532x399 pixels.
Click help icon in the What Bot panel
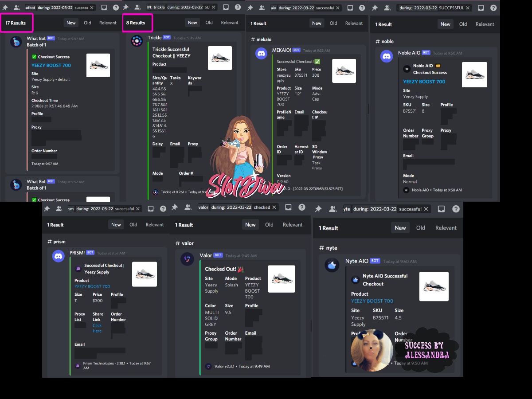(x=116, y=8)
